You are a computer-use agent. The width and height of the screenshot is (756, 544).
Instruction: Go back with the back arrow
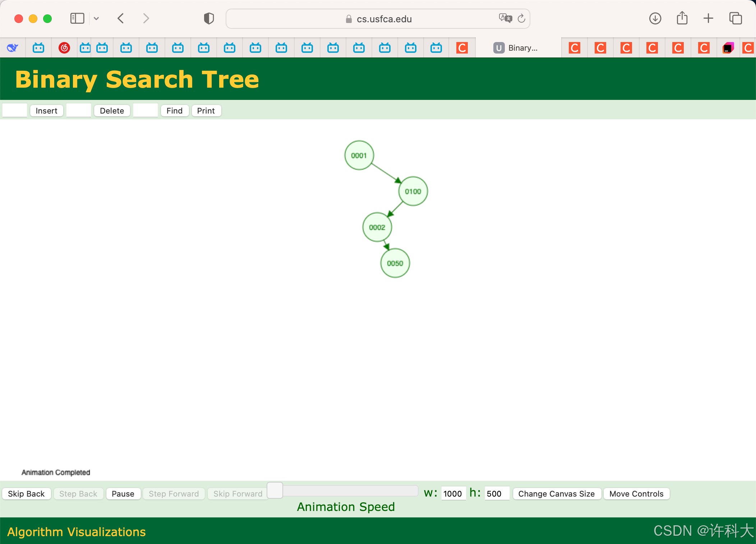pos(121,18)
